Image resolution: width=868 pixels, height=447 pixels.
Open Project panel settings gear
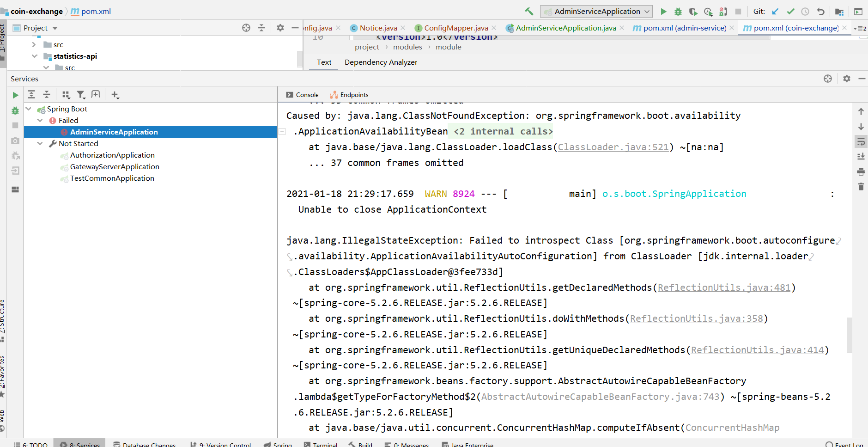coord(280,28)
